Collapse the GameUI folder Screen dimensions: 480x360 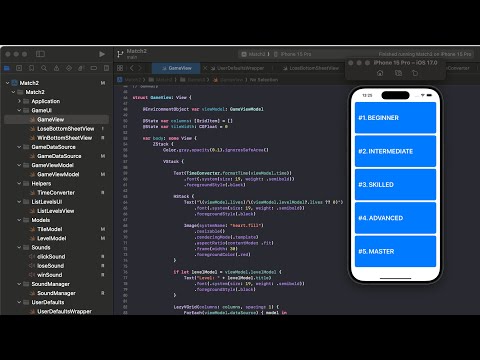[x=19, y=110]
